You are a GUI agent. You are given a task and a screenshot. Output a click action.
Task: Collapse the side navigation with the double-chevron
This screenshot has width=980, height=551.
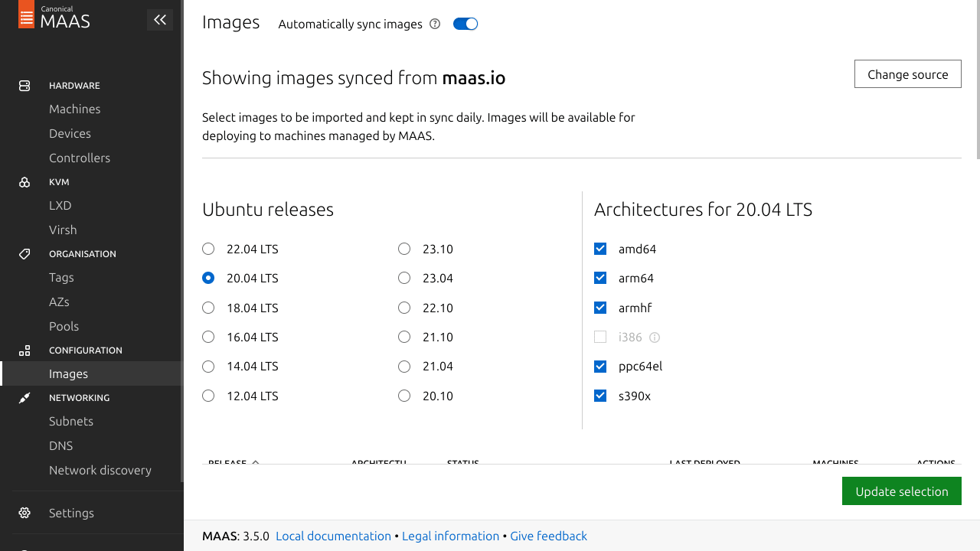click(x=160, y=20)
